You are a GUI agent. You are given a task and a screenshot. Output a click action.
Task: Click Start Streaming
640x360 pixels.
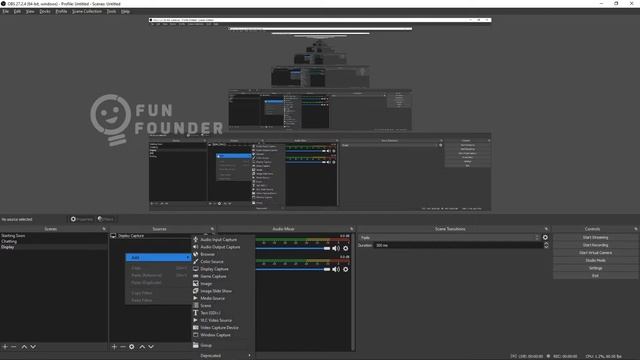pyautogui.click(x=596, y=237)
